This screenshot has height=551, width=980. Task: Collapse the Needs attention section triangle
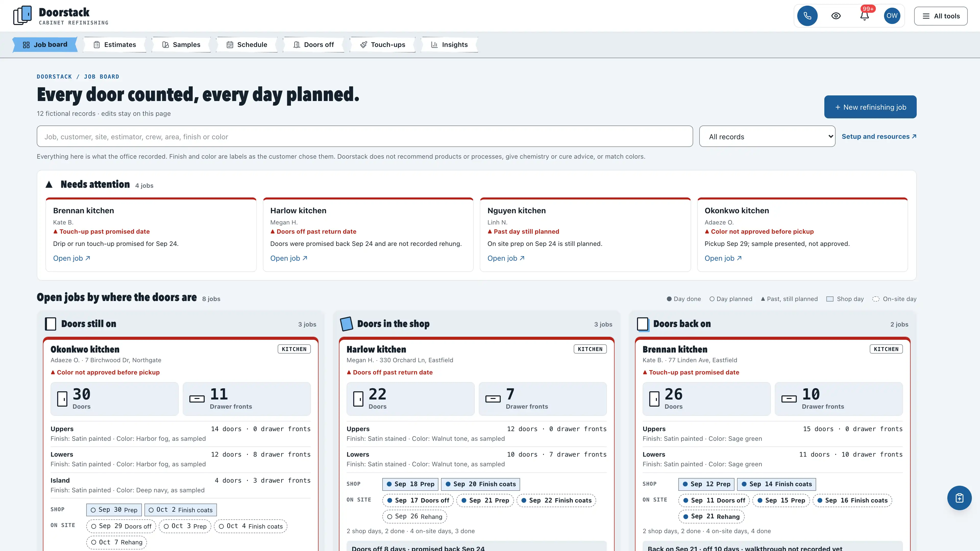(x=49, y=184)
